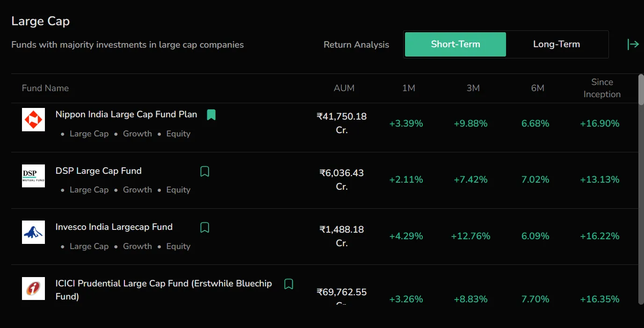This screenshot has width=644, height=328.
Task: Select the vertical scrollbar of the fund table
Action: click(x=641, y=89)
